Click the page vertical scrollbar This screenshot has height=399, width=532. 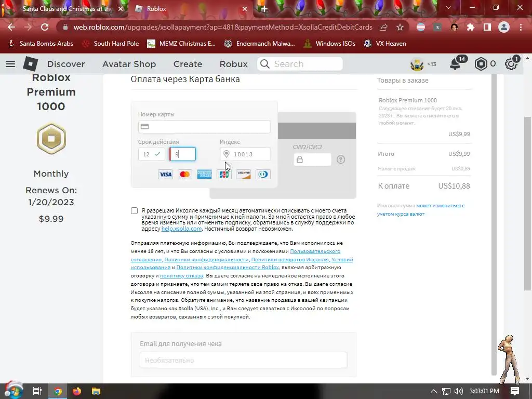(x=528, y=204)
